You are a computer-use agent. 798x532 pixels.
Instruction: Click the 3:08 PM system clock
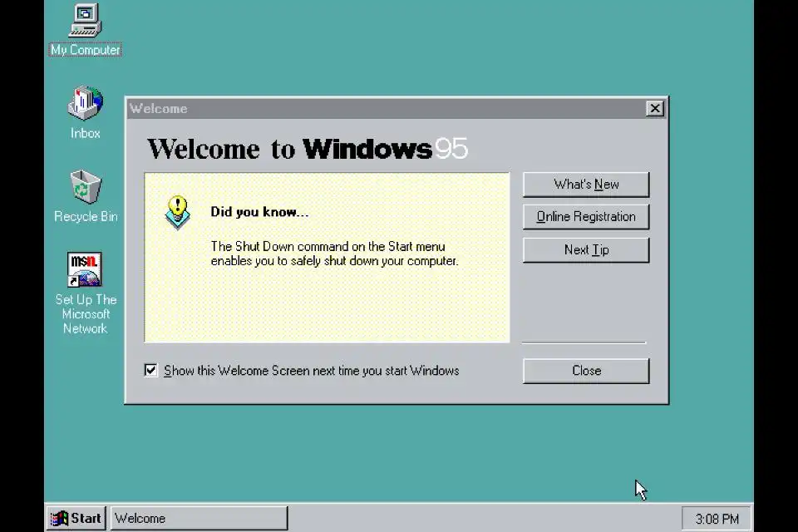[x=717, y=519]
